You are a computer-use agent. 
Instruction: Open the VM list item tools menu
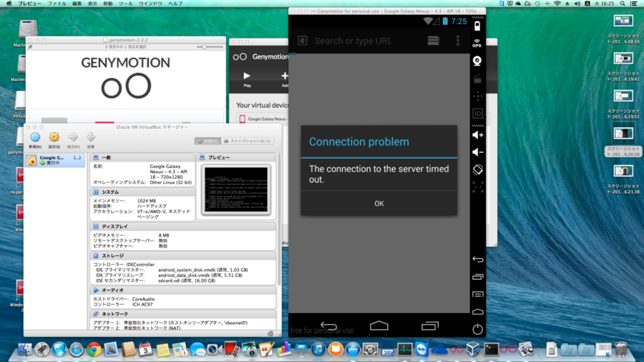point(76,158)
